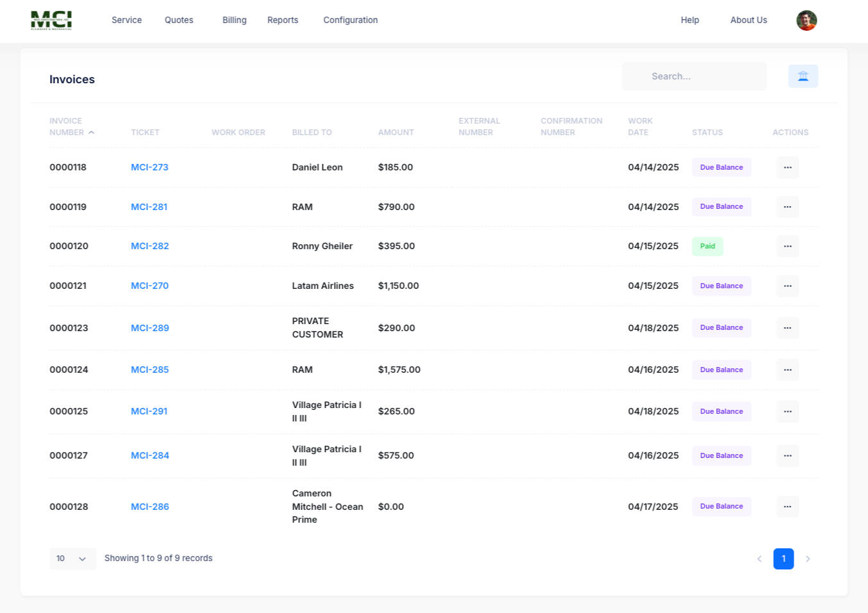Click the bank icon button beside search
The height and width of the screenshot is (613, 868).
point(803,76)
